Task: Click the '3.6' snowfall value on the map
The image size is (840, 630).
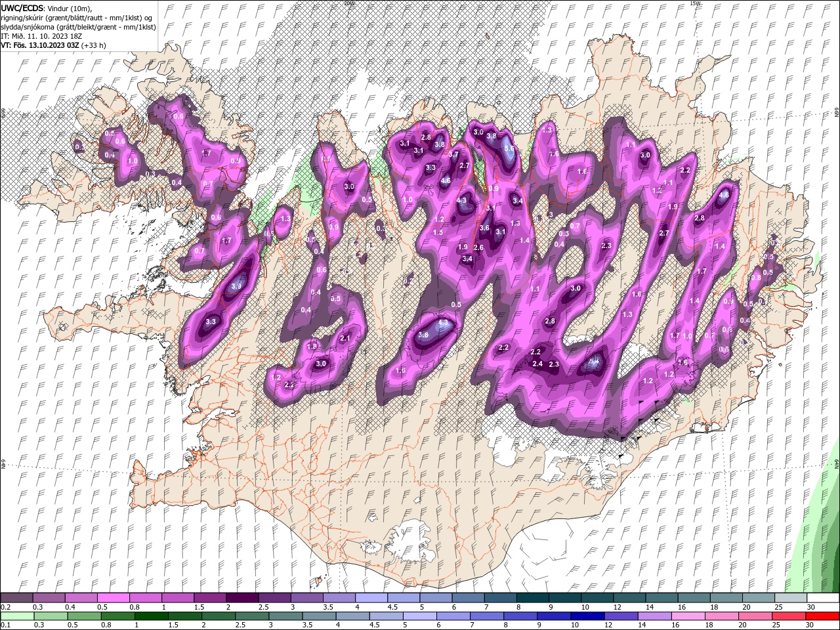Action: 484,228
